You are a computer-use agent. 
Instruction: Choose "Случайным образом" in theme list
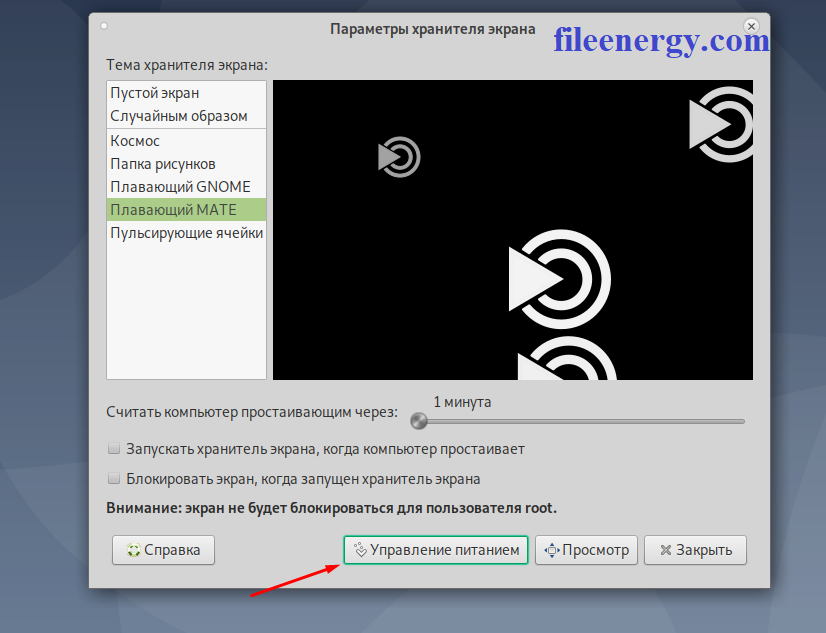[x=186, y=116]
